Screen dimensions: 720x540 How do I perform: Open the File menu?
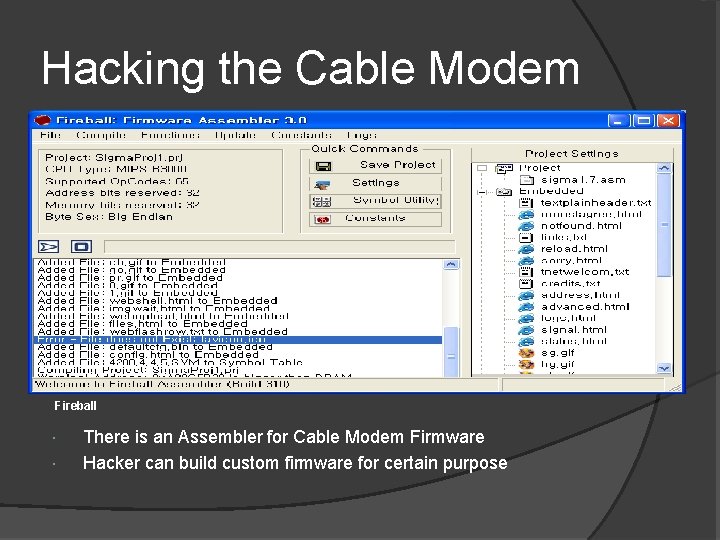pyautogui.click(x=50, y=135)
